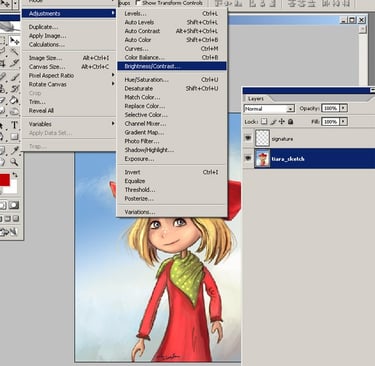The image size is (375, 366).
Task: Select the Magic Wand tool
Action: click(x=14, y=51)
